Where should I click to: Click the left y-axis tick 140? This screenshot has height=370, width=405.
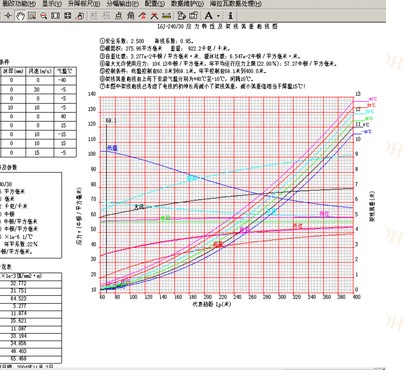92,94
